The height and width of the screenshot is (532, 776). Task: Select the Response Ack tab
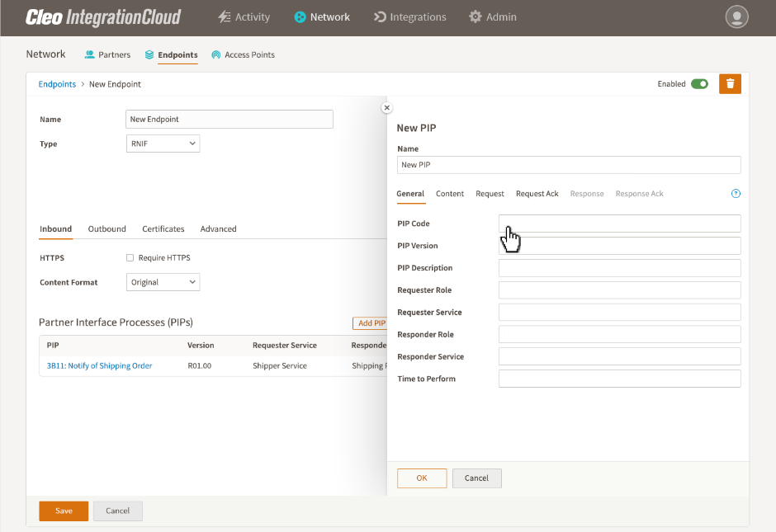tap(640, 193)
